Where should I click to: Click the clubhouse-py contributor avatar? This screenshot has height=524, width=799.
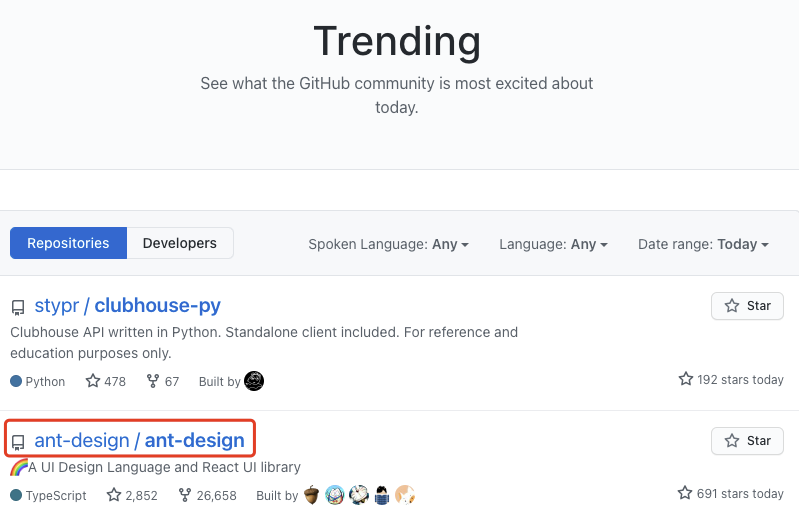click(254, 381)
